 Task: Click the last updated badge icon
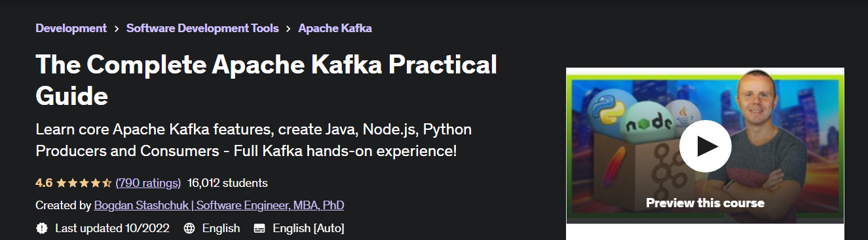(x=42, y=228)
